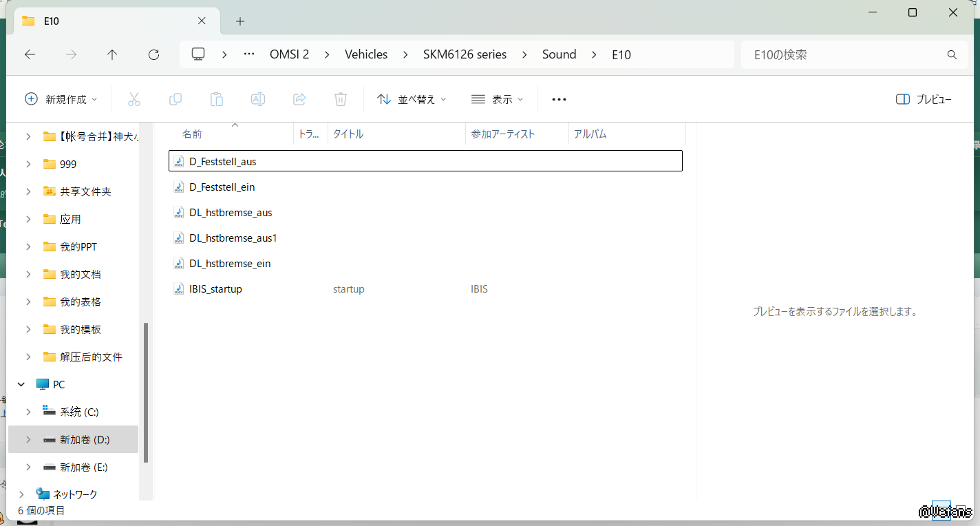Click the 系统 (C:) drive icon
Image resolution: width=980 pixels, height=526 pixels.
[x=49, y=412]
